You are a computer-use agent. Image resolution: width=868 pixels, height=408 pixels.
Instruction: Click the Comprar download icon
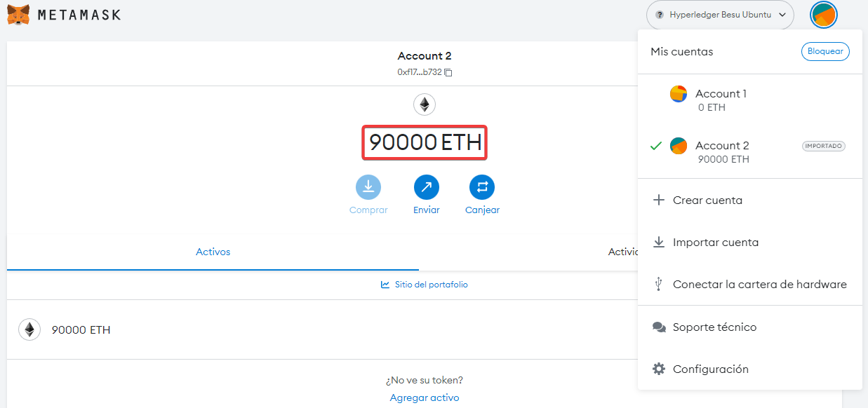(x=368, y=187)
